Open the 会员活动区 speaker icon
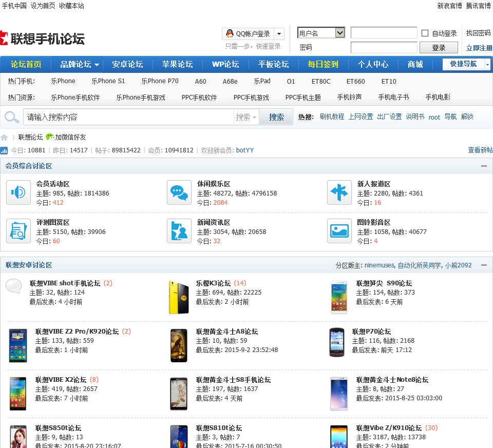The image size is (493, 448). pyautogui.click(x=18, y=192)
